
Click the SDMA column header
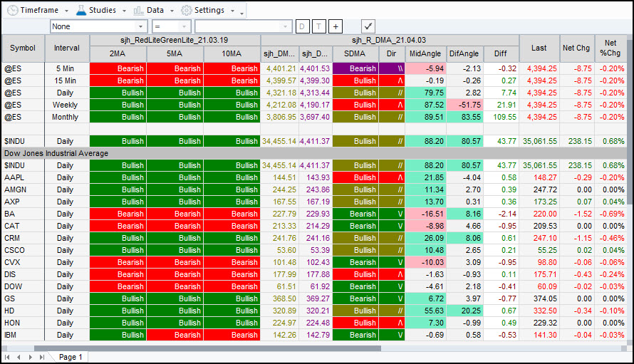pyautogui.click(x=355, y=53)
